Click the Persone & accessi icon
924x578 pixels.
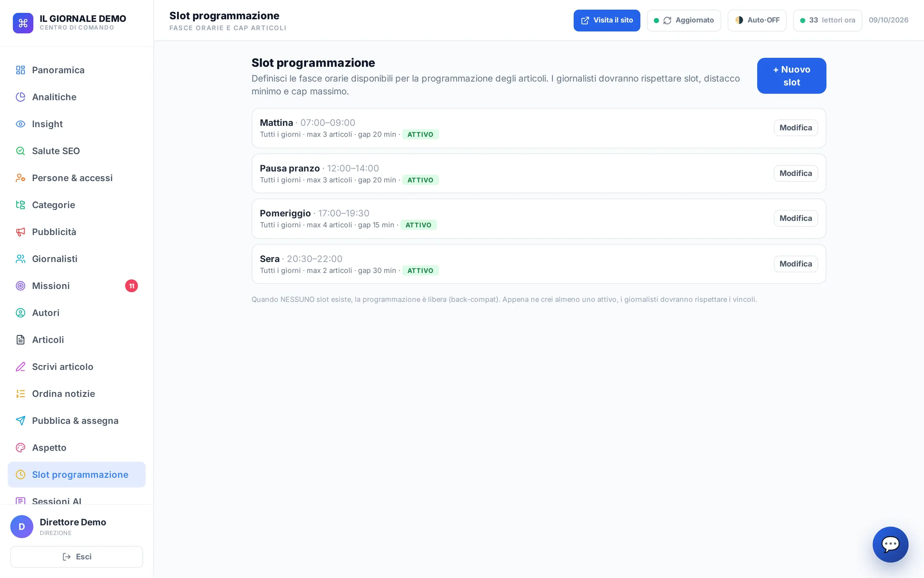21,178
